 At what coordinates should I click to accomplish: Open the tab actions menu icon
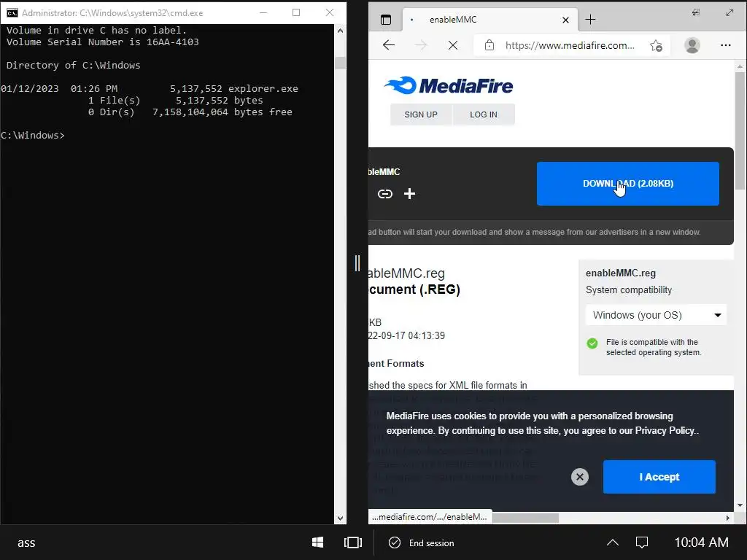[385, 20]
